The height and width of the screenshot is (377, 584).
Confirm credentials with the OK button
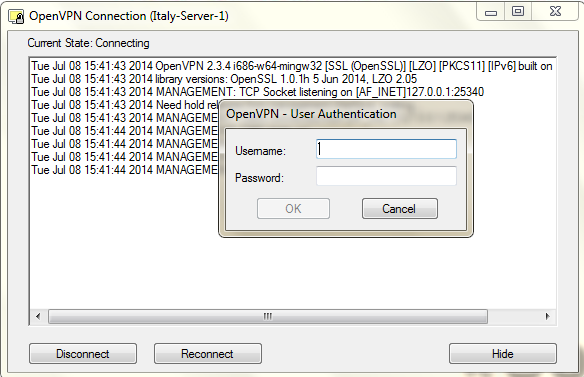click(x=293, y=208)
